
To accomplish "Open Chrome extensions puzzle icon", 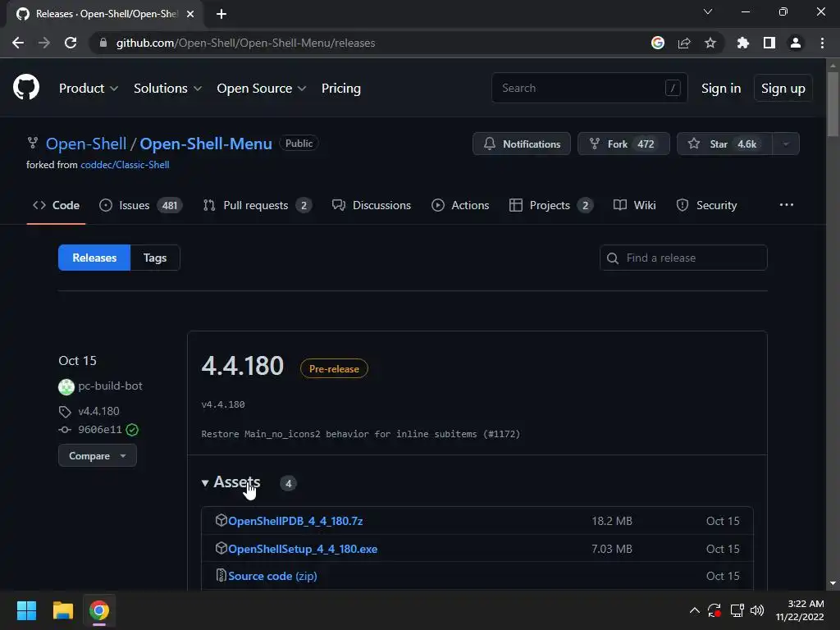I will coord(743,43).
